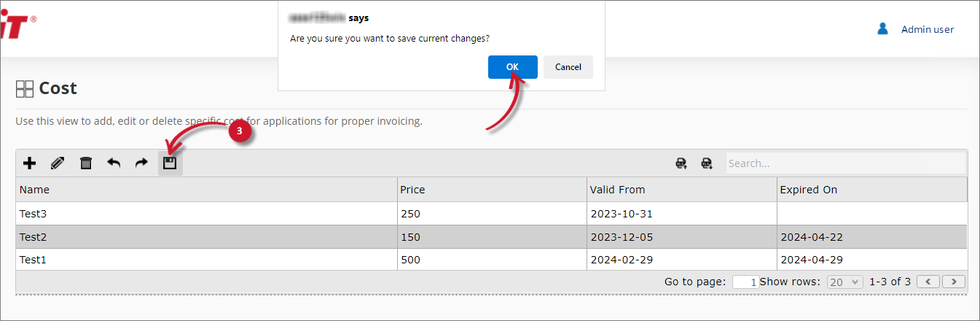Screen dimensions: 980x321
Task: Open the Admin user account link
Action: [927, 29]
